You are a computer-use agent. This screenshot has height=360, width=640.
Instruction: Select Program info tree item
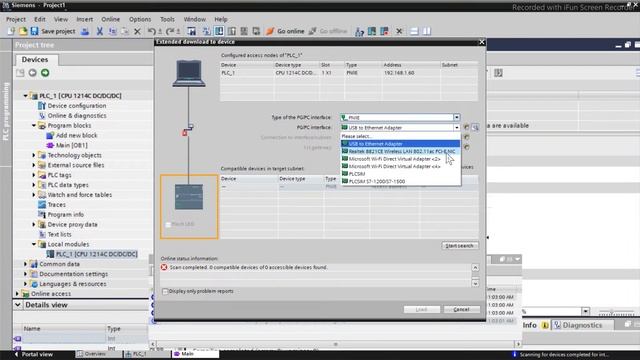[x=65, y=214]
